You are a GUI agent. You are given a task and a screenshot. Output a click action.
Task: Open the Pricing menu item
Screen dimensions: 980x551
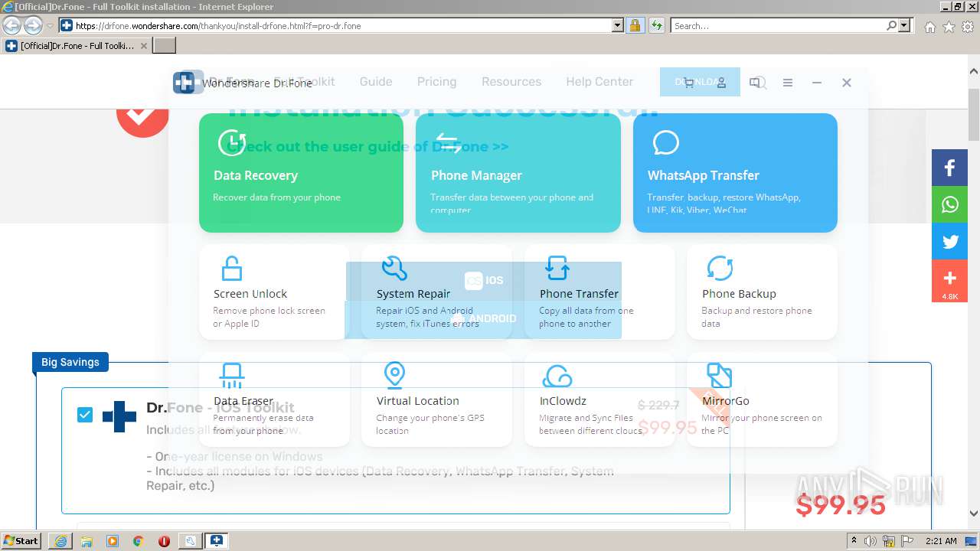[436, 81]
